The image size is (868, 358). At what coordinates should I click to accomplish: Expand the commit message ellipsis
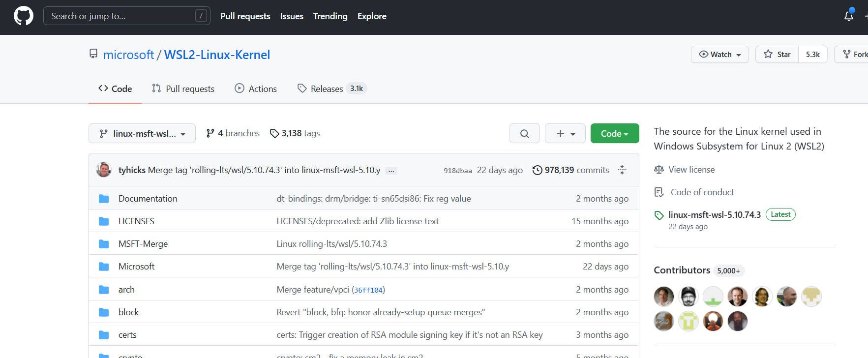coord(391,171)
